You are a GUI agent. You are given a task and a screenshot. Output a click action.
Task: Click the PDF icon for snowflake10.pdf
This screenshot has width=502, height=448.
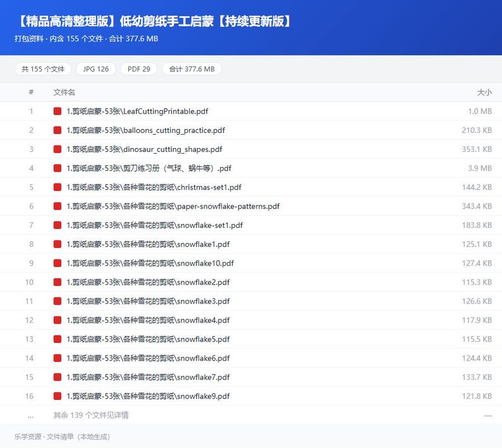click(58, 263)
